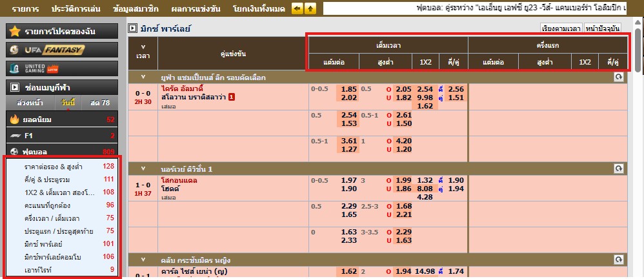Collapse the นอร์เวย์ ดิวิชั่น 1 league group
Viewport: 644px width, 279px height.
click(x=143, y=169)
